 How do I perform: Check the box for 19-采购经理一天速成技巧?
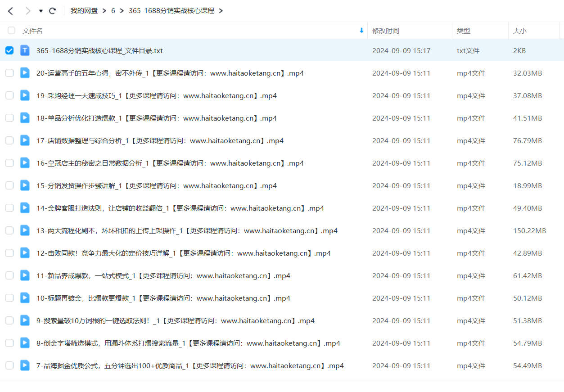tap(9, 95)
